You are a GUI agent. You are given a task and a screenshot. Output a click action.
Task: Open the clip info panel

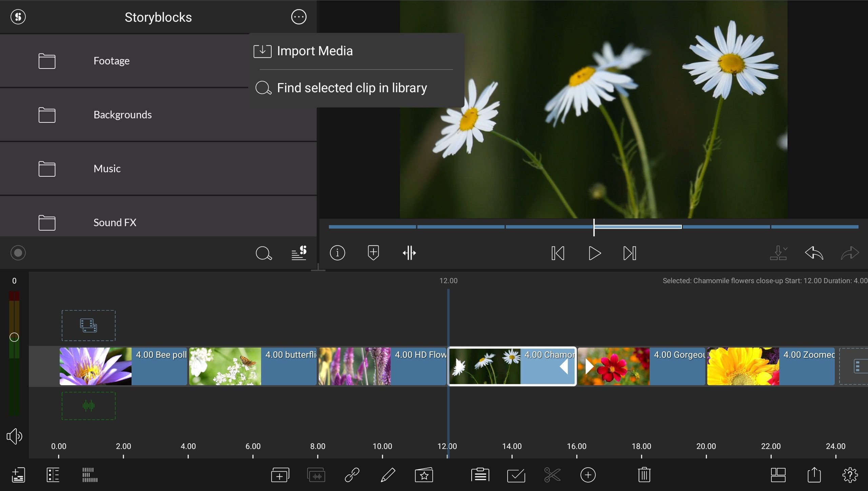tap(337, 253)
